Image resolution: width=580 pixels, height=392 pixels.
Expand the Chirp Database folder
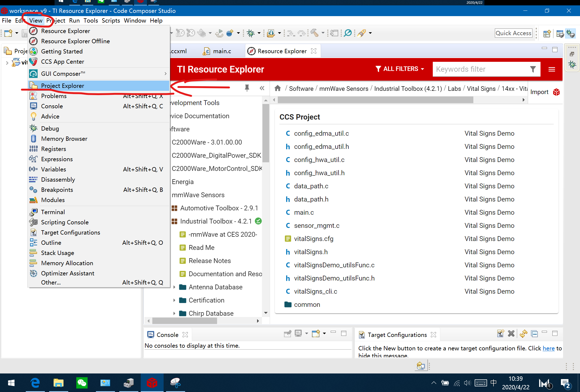174,313
